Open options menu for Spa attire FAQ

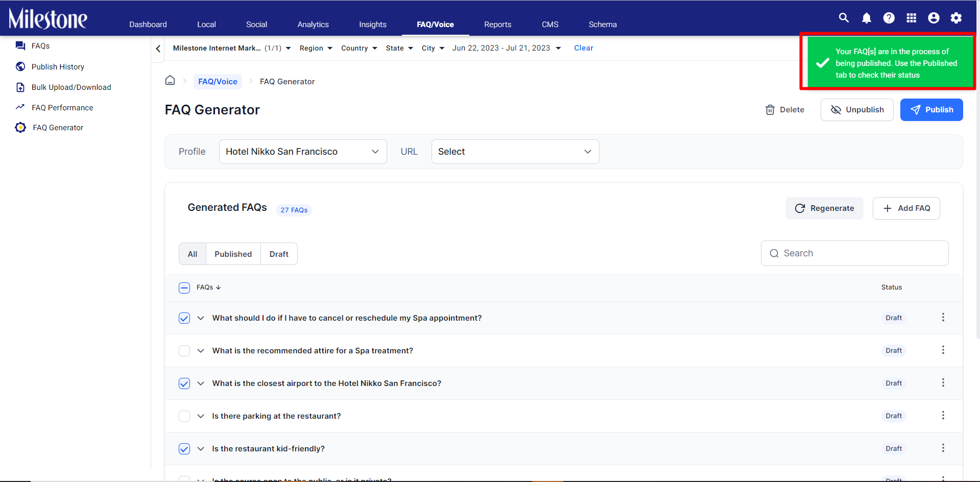point(943,350)
